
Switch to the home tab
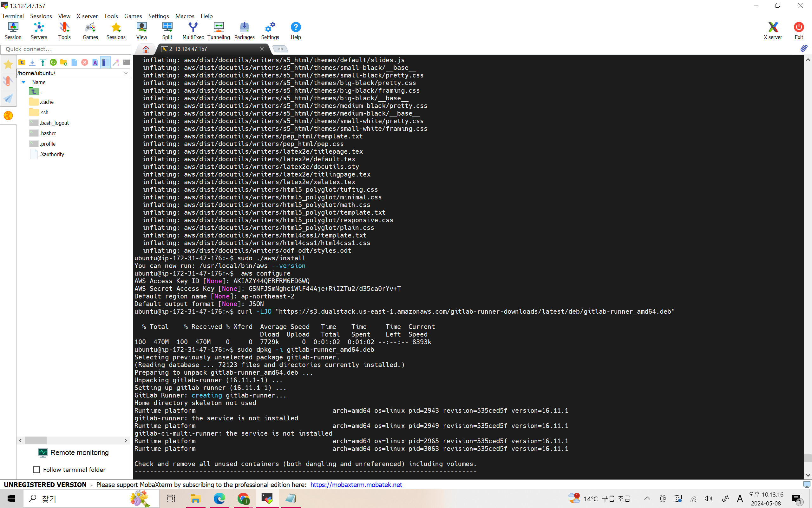tap(146, 49)
